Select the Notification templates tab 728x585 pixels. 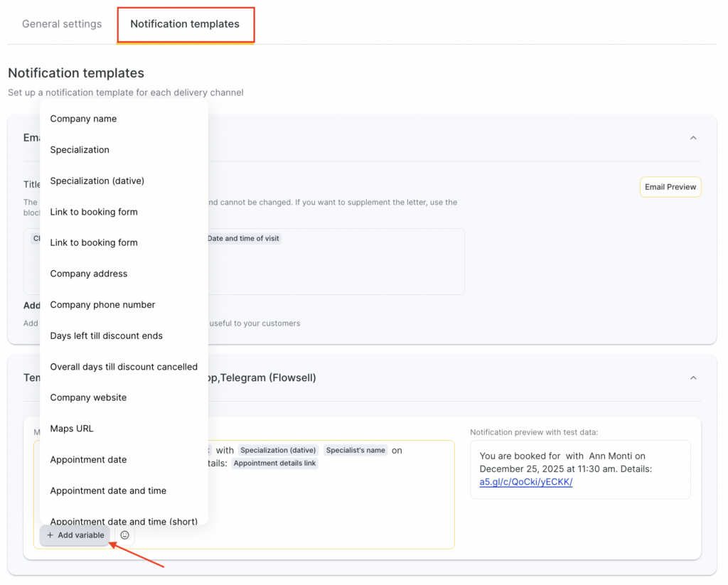tap(185, 24)
